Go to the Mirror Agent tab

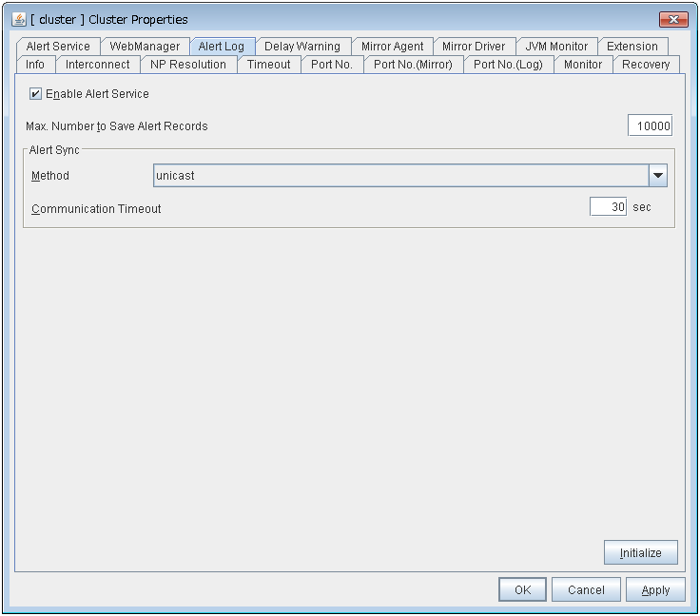(x=392, y=46)
